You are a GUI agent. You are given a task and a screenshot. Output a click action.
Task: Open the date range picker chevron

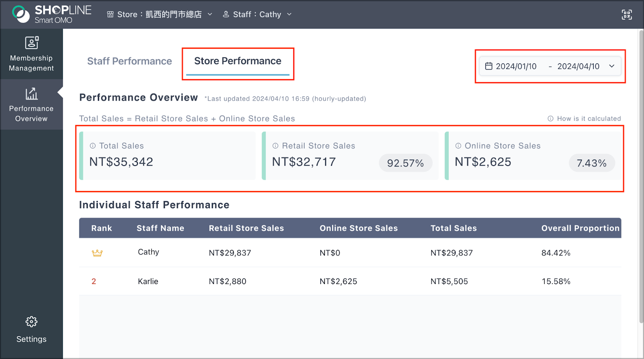click(612, 66)
